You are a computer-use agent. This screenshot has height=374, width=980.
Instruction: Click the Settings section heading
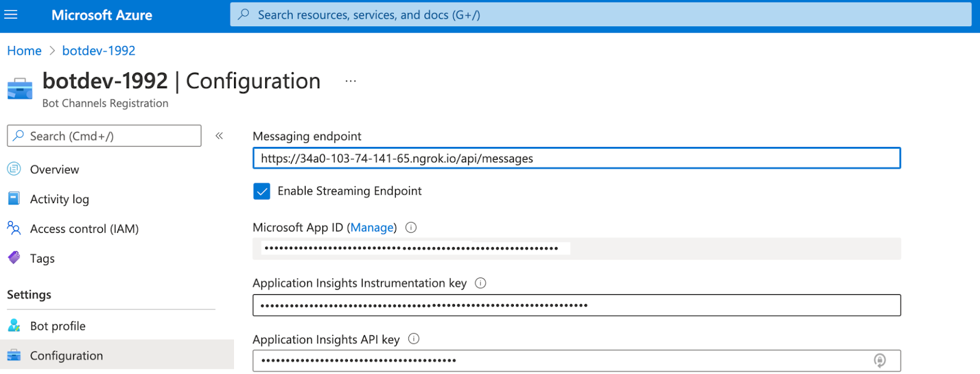pyautogui.click(x=29, y=295)
